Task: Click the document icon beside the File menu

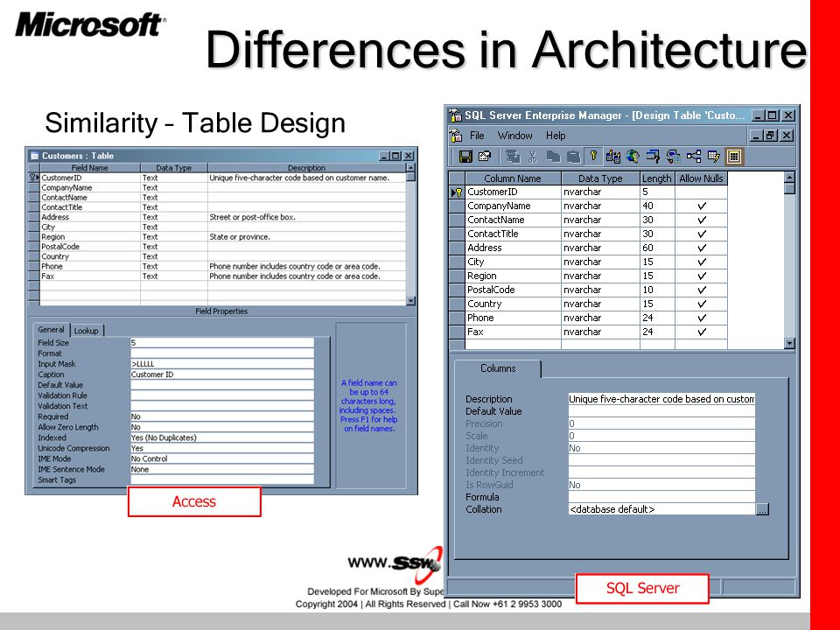Action: (x=456, y=136)
